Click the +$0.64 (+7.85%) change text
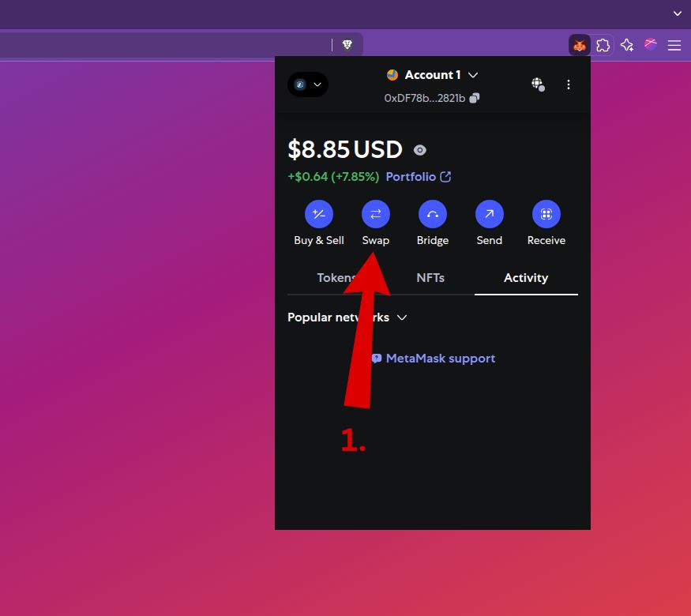691x616 pixels. 333,177
